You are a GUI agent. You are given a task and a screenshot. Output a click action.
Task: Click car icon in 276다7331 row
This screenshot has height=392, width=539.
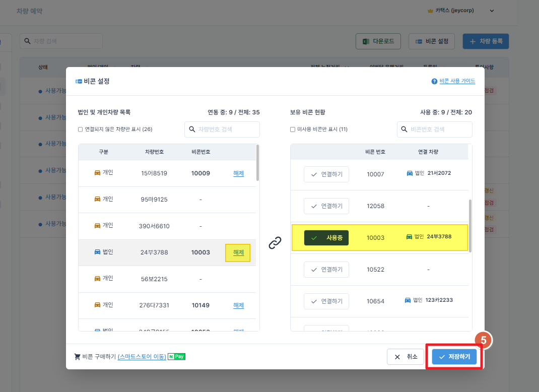click(98, 305)
